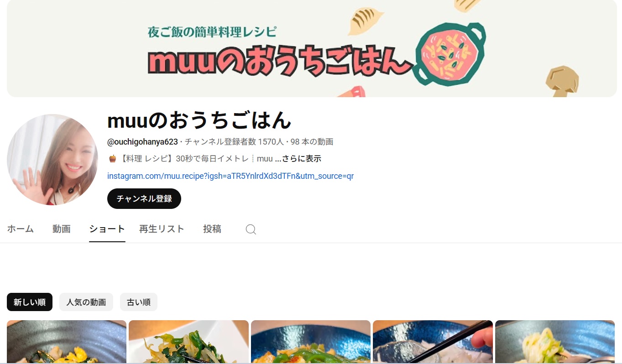Go to the 投稿 tab
This screenshot has width=622, height=364.
(212, 229)
